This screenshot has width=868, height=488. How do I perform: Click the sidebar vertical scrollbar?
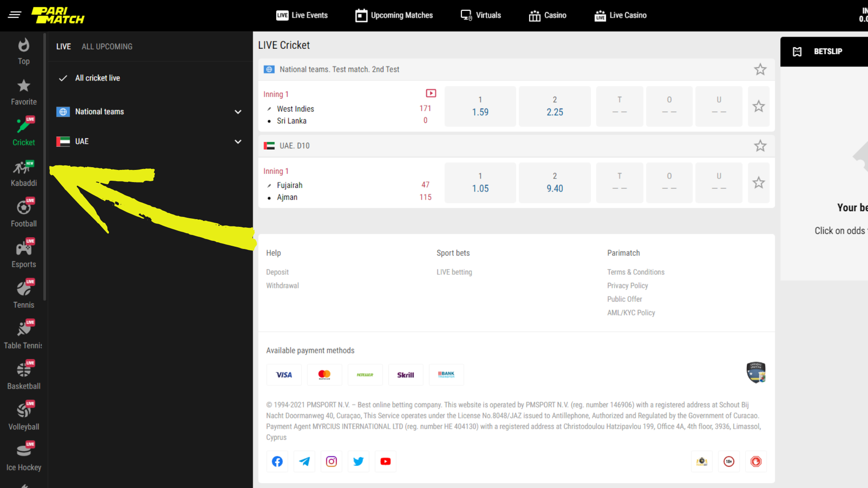click(x=45, y=167)
